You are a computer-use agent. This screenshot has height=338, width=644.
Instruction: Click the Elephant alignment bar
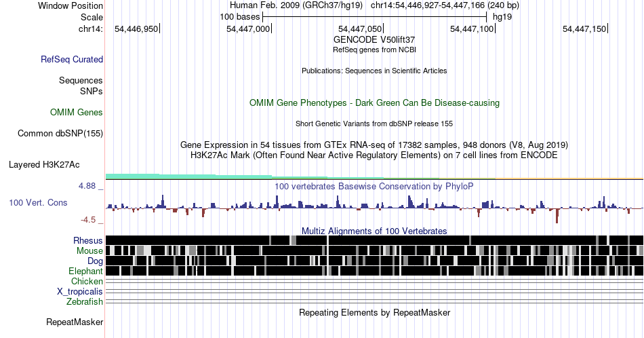pos(374,271)
